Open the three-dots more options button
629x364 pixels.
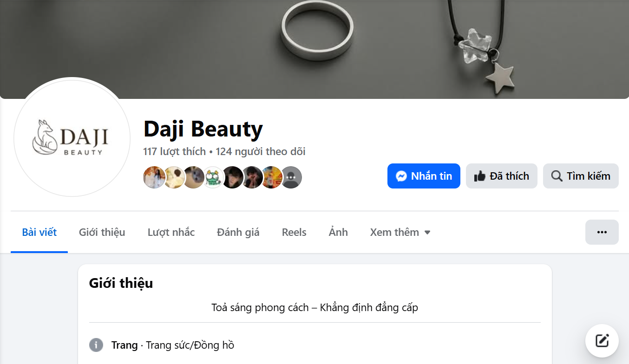tap(602, 232)
